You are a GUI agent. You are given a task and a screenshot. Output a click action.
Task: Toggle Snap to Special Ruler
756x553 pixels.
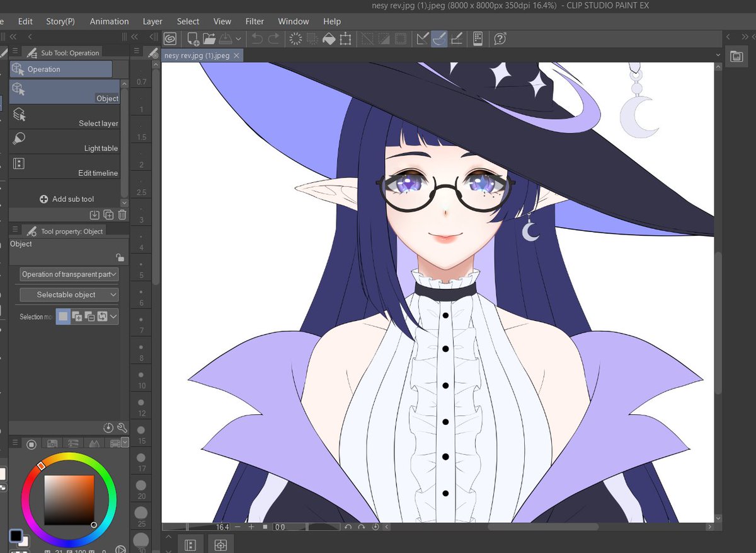pos(440,38)
